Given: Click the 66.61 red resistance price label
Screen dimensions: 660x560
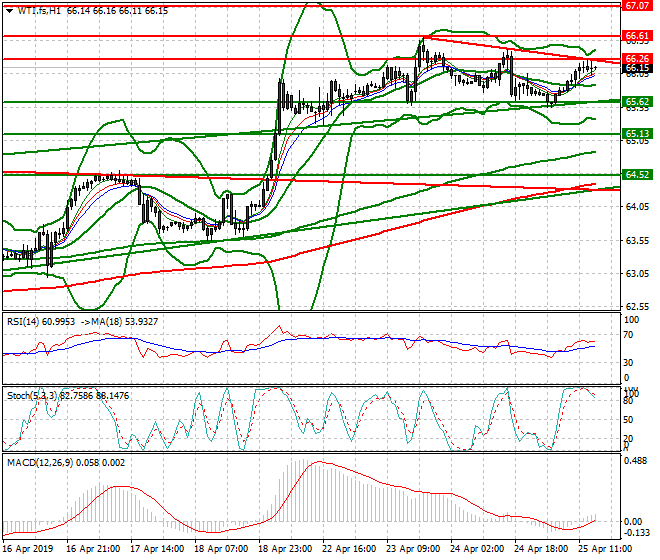Looking at the screenshot, I should (x=637, y=36).
